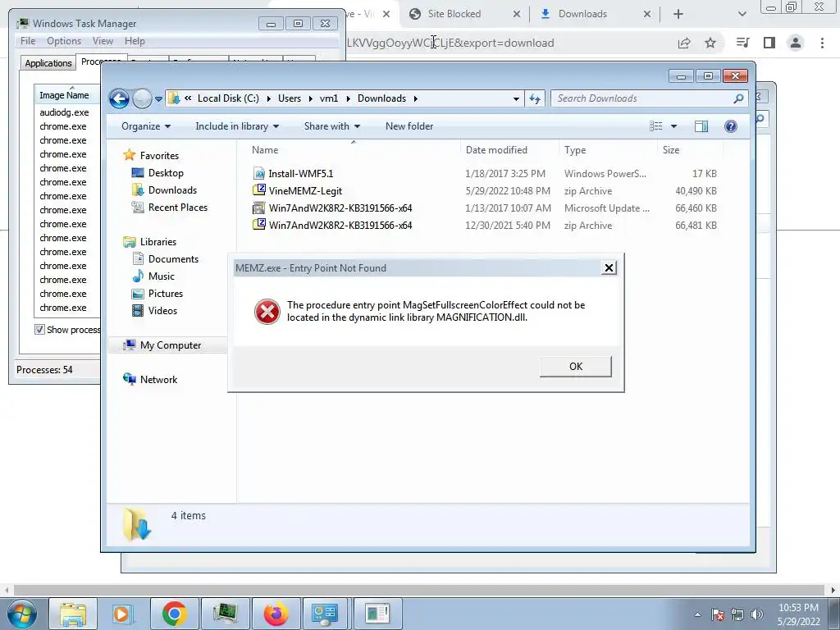Open a new Chrome tab
This screenshot has width=840, height=630.
[678, 14]
